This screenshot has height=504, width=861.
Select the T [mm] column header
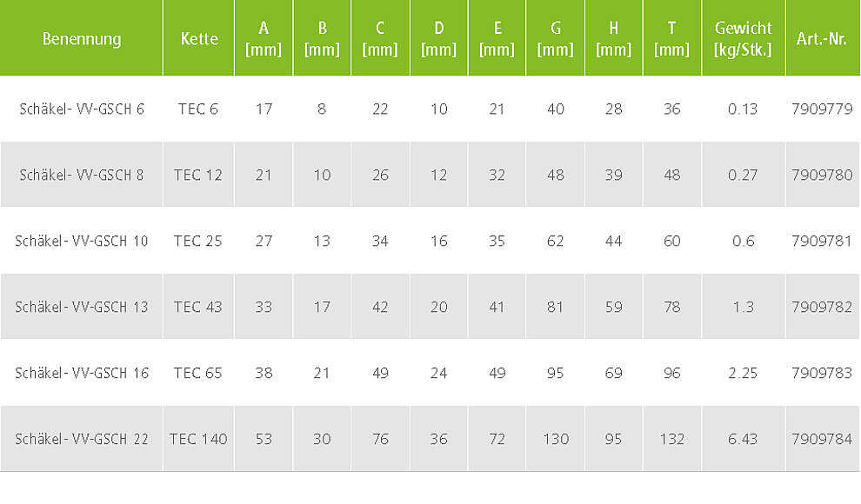point(671,39)
